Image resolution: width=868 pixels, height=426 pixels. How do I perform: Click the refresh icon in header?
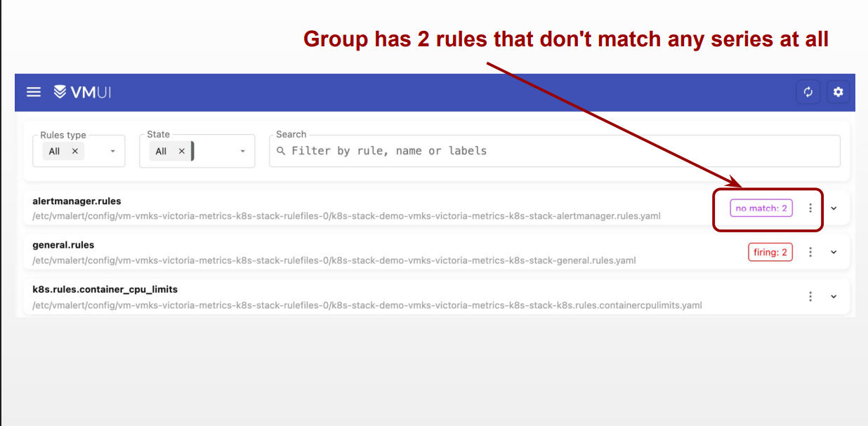(x=808, y=92)
